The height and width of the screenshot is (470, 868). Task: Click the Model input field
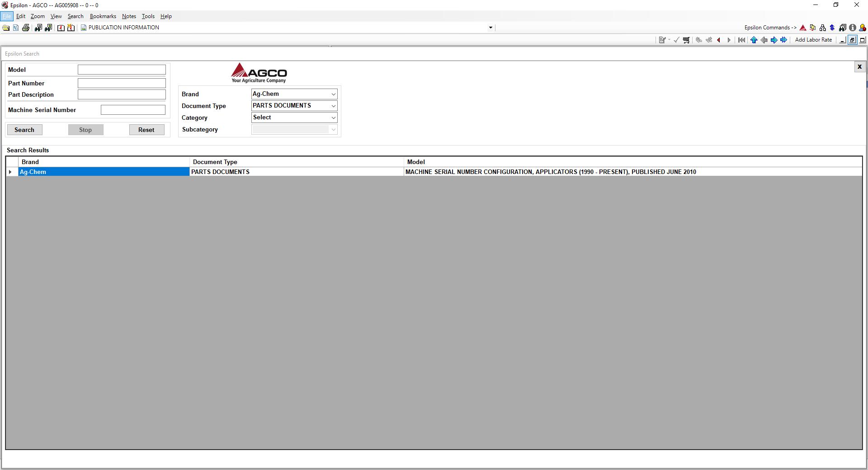[122, 70]
